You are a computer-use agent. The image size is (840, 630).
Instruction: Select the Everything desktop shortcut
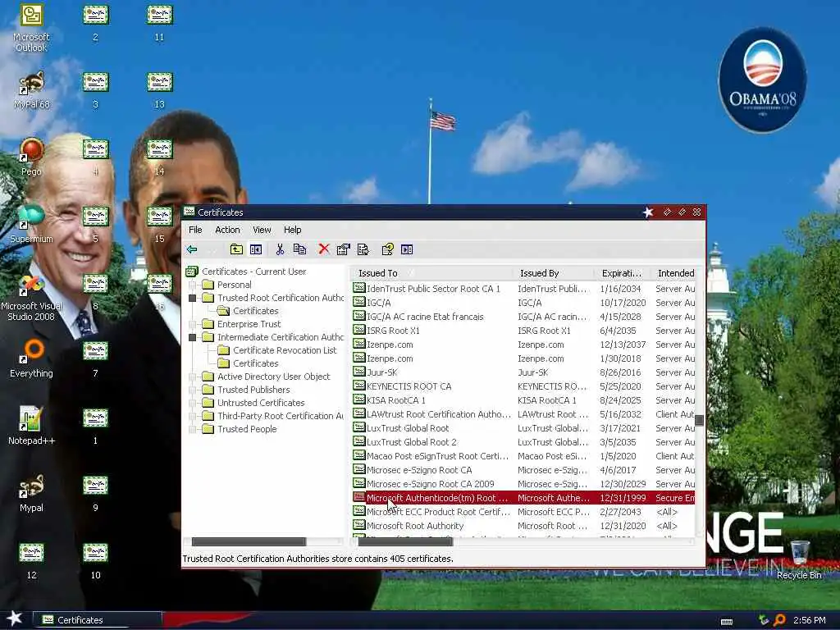coord(31,359)
